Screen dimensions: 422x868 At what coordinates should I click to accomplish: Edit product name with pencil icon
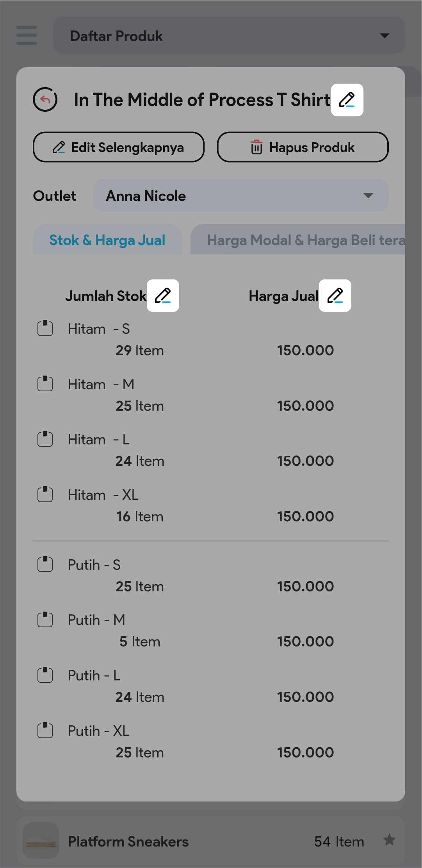click(347, 100)
